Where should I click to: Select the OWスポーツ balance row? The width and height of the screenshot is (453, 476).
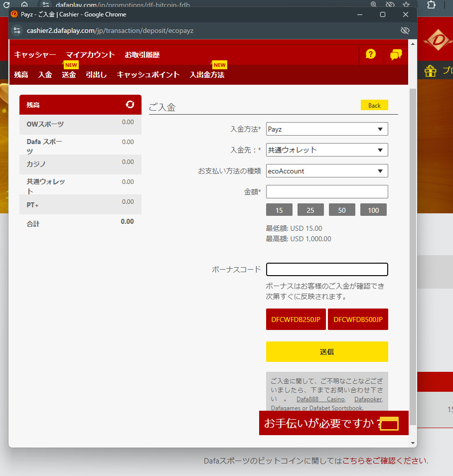pyautogui.click(x=80, y=125)
